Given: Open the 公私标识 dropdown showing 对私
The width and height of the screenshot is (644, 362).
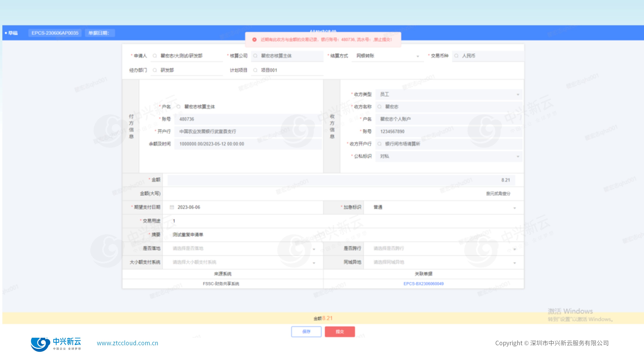Looking at the screenshot, I should pyautogui.click(x=449, y=156).
